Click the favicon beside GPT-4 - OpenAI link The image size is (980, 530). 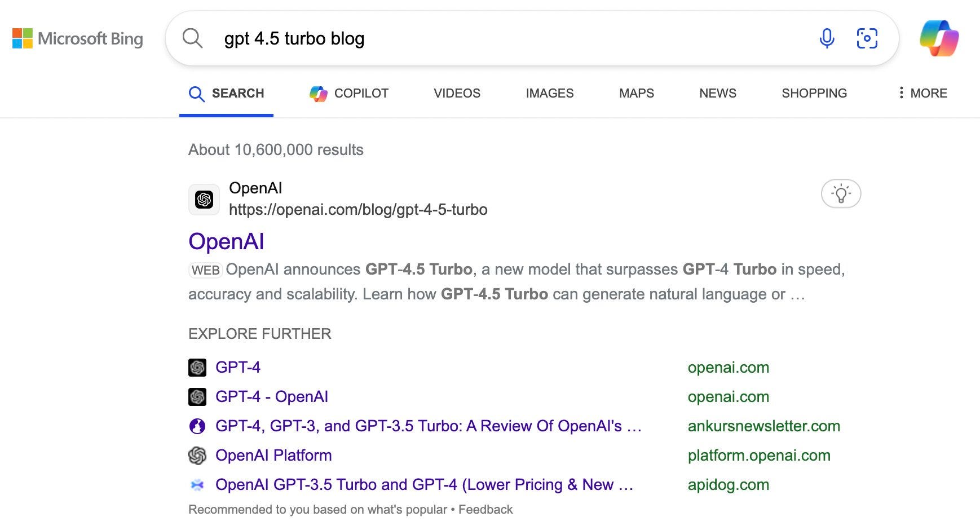[197, 397]
